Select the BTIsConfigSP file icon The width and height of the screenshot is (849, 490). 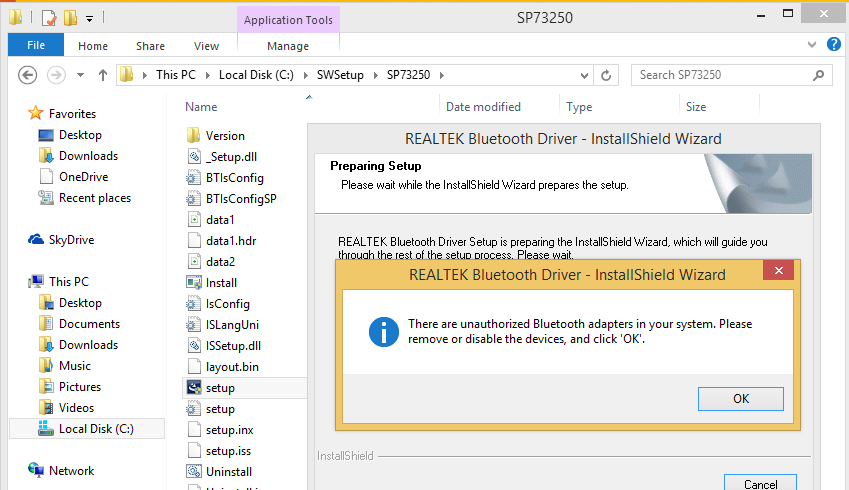click(x=193, y=199)
